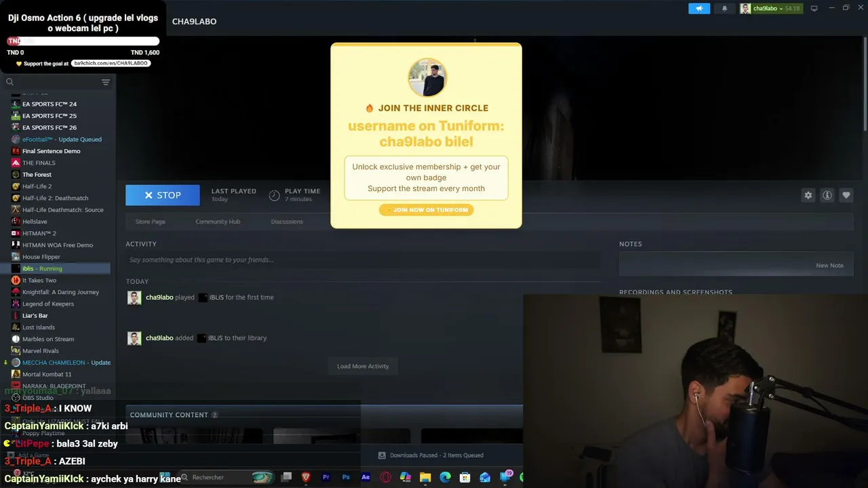Open Adobe Photoshop from taskbar
The image size is (868, 488).
[x=346, y=477]
